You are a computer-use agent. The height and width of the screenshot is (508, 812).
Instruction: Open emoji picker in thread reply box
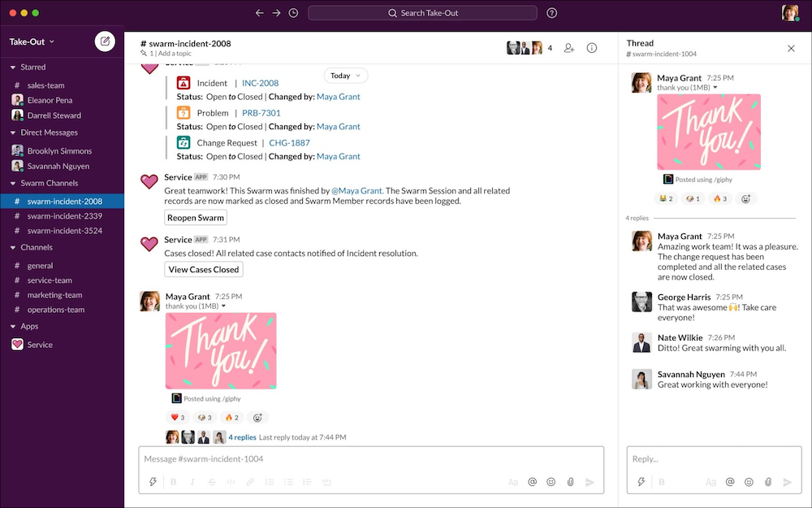pos(749,481)
